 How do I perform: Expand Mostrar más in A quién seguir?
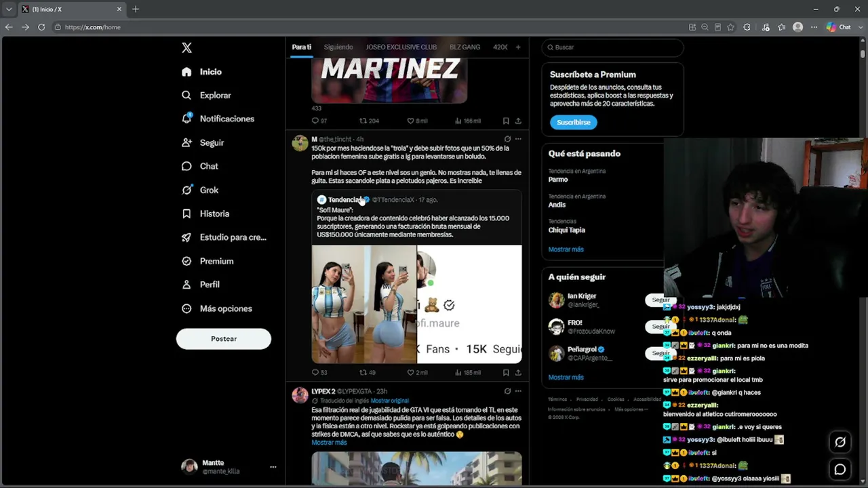point(566,378)
